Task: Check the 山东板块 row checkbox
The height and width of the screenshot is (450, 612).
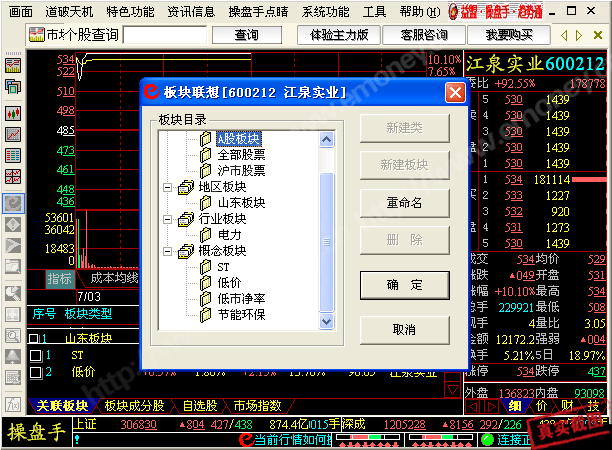Action: pyautogui.click(x=36, y=339)
